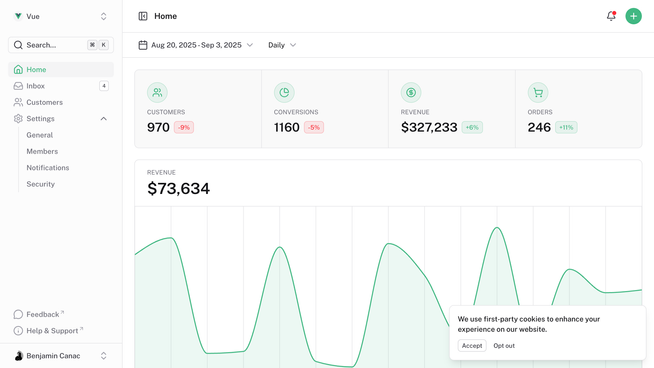Image resolution: width=654 pixels, height=368 pixels.
Task: Click the Customers people icon in sidebar
Action: pyautogui.click(x=18, y=102)
